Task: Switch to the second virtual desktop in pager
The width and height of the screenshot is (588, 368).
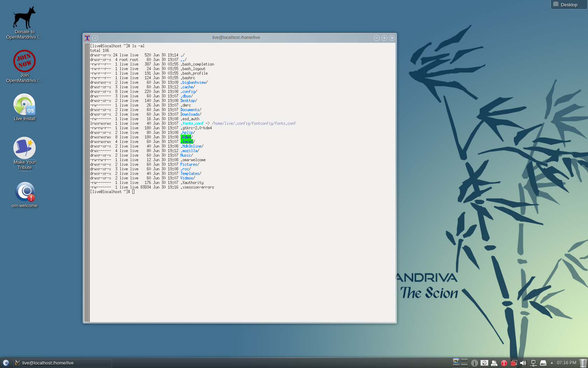Action: click(464, 361)
